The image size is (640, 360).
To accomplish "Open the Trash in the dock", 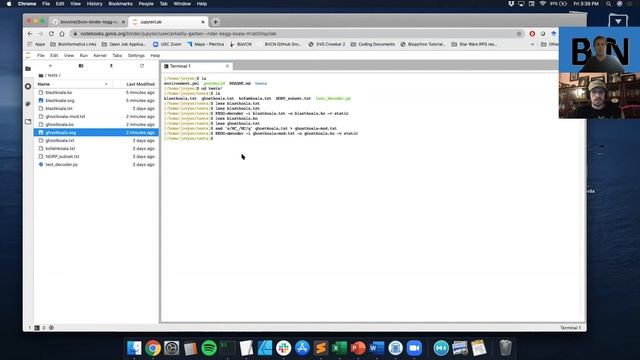I will 505,348.
